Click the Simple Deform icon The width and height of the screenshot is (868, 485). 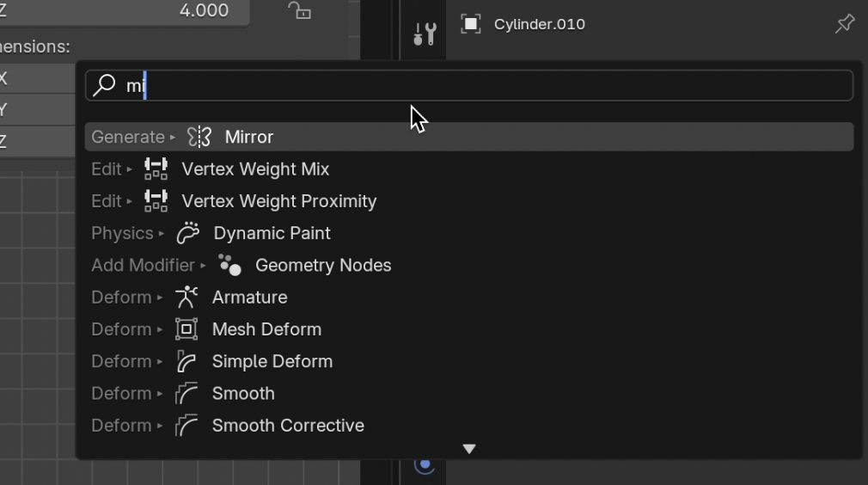(x=186, y=361)
